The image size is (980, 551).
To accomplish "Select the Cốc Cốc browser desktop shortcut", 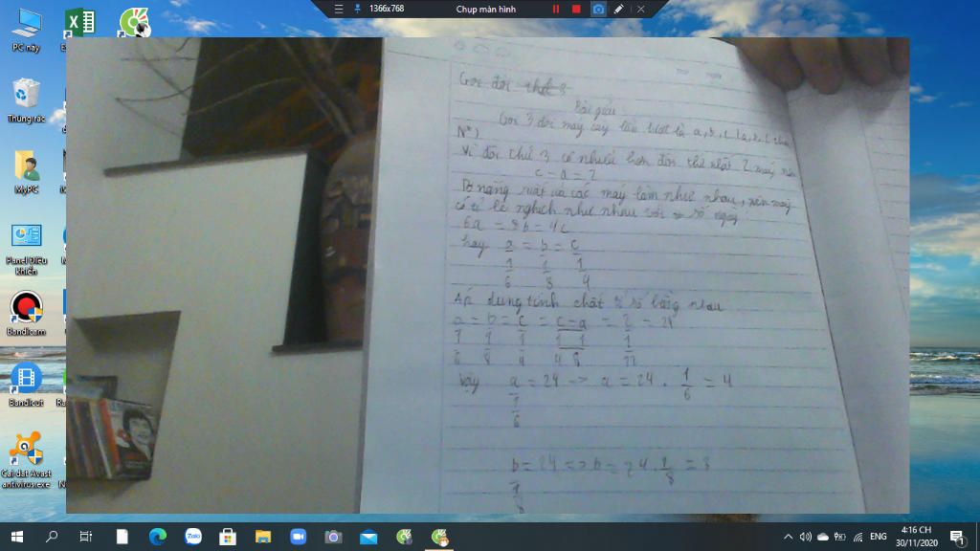I will click(x=134, y=23).
